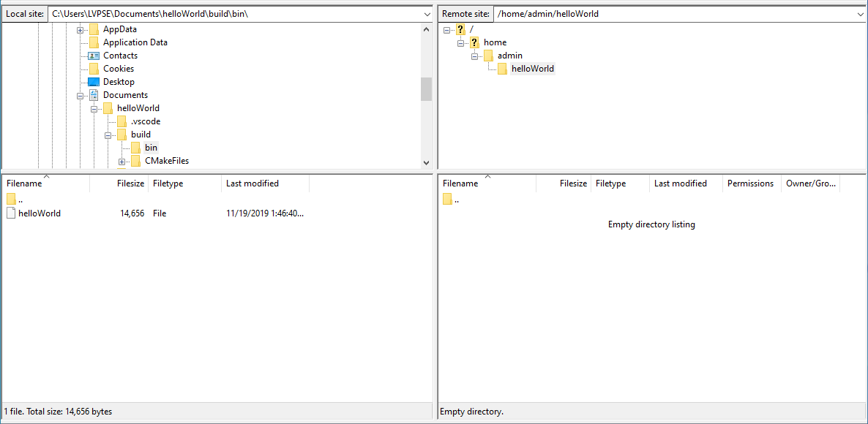
Task: Sort local files by Filesize column
Action: [130, 183]
